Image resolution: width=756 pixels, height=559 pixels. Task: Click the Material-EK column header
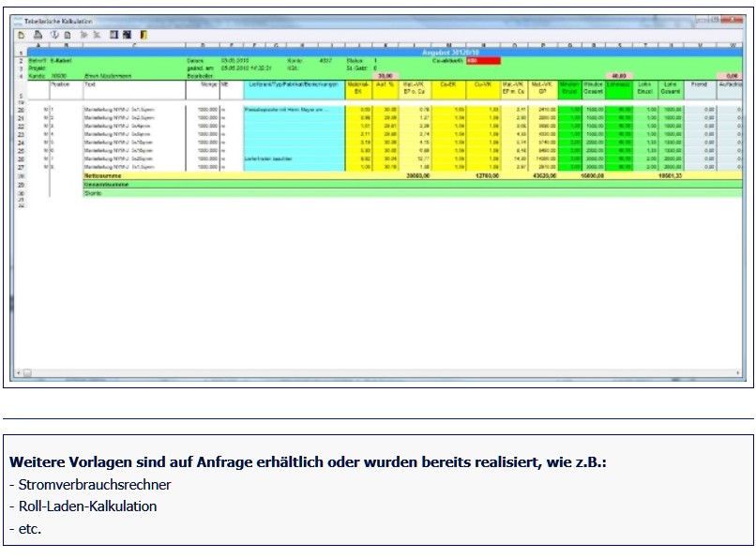358,87
